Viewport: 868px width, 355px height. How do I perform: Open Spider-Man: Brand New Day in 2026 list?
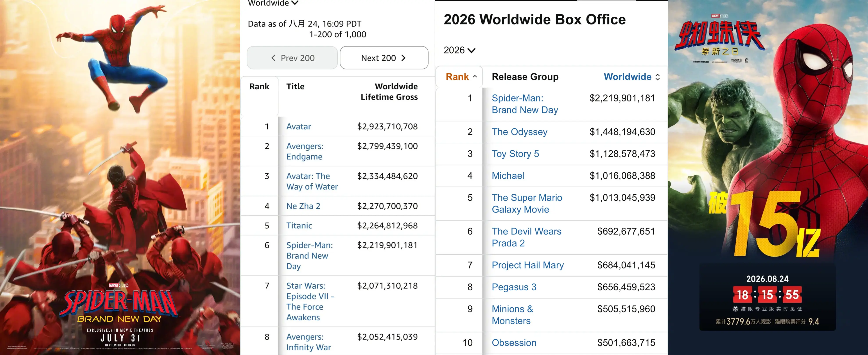point(525,104)
